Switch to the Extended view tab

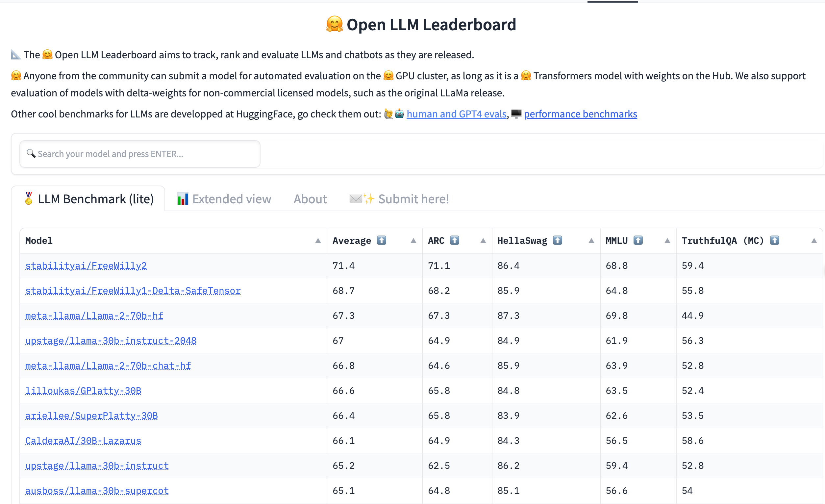tap(231, 199)
